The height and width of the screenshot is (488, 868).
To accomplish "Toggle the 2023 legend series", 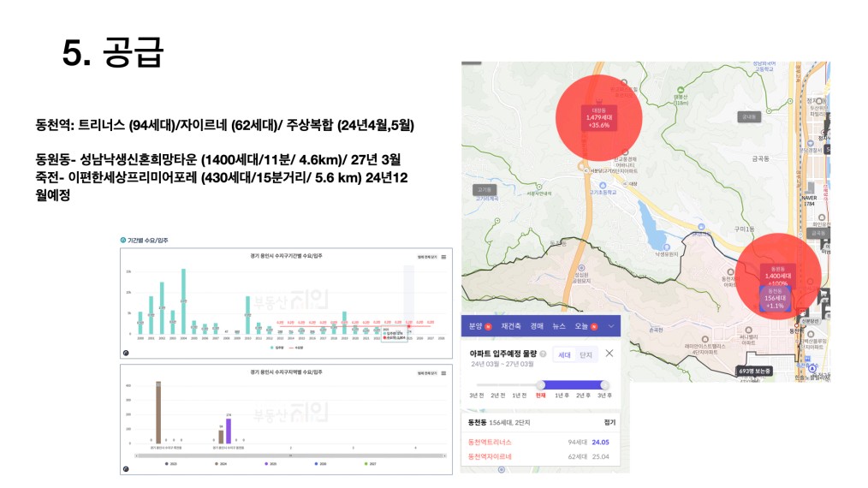I will tap(170, 464).
